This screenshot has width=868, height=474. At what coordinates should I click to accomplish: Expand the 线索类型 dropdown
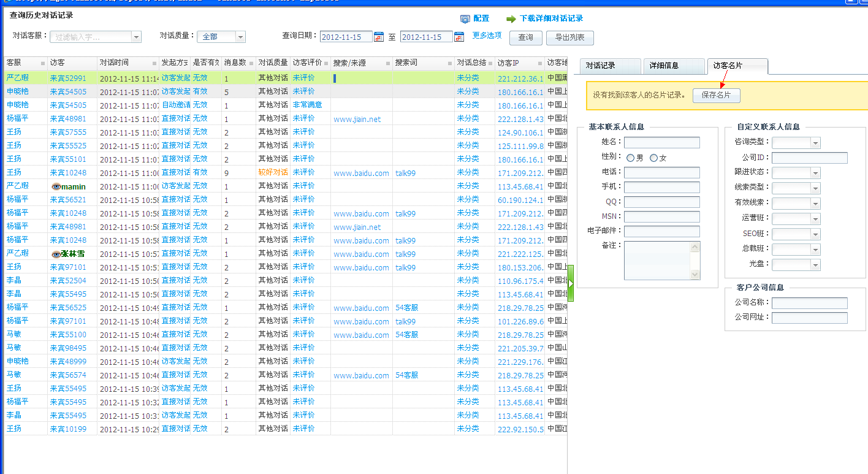[x=815, y=188]
